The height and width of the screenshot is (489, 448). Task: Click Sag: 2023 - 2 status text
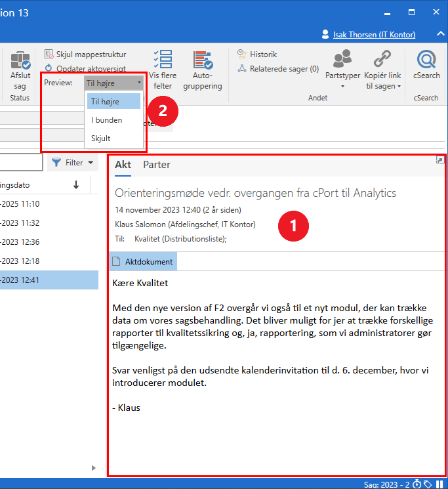click(x=386, y=484)
